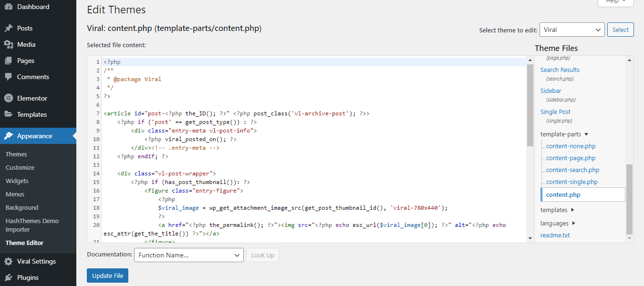Viewport: 644px width, 286px height.
Task: Click '@package Viral' comment line
Action: pyautogui.click(x=134, y=79)
